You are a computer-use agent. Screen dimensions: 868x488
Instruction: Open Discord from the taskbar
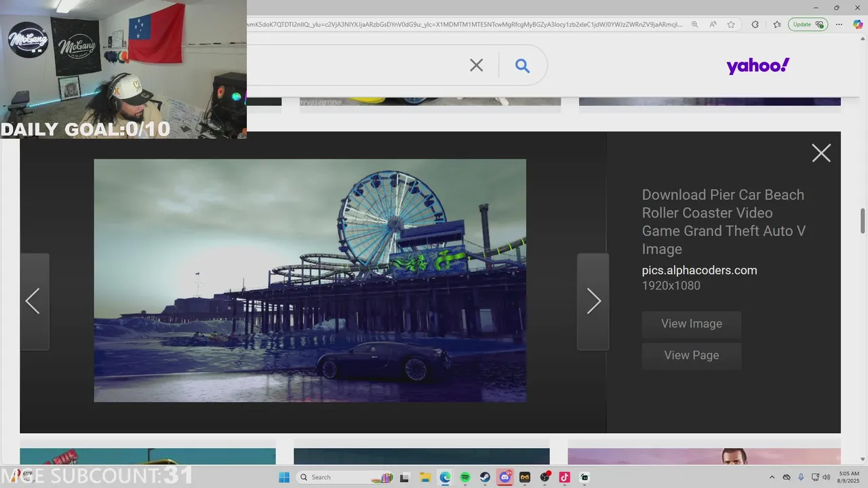pyautogui.click(x=505, y=477)
